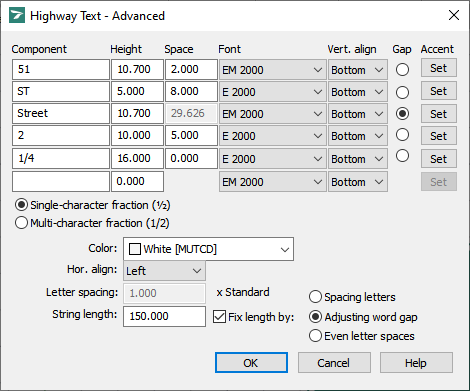This screenshot has height=391, width=470.
Task: Select Gap radio for the ST row
Action: (402, 92)
